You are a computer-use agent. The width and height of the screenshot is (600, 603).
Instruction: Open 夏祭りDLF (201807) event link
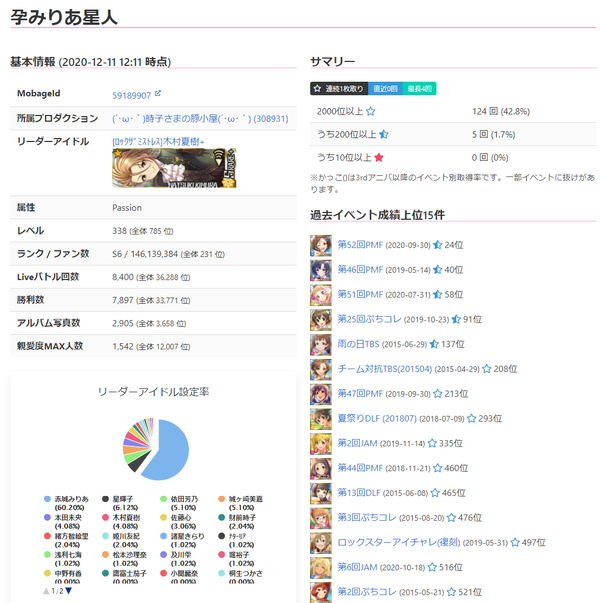click(x=377, y=419)
